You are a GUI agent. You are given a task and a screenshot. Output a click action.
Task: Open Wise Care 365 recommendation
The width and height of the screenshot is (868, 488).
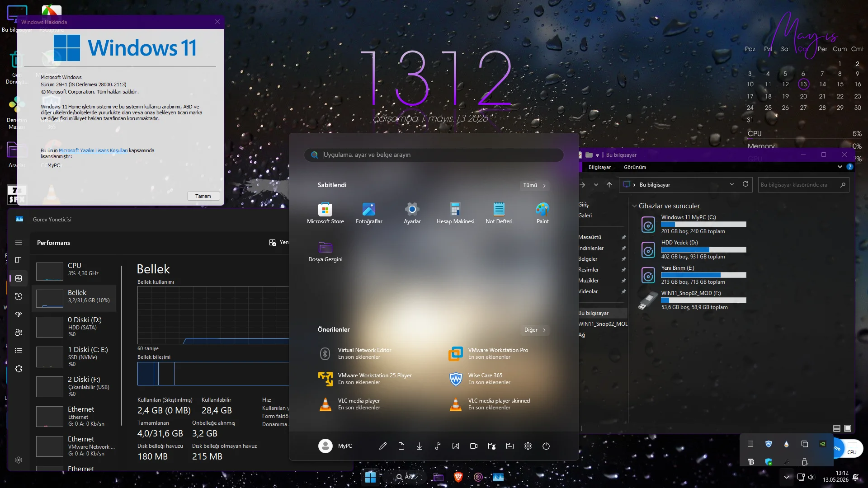pyautogui.click(x=480, y=379)
